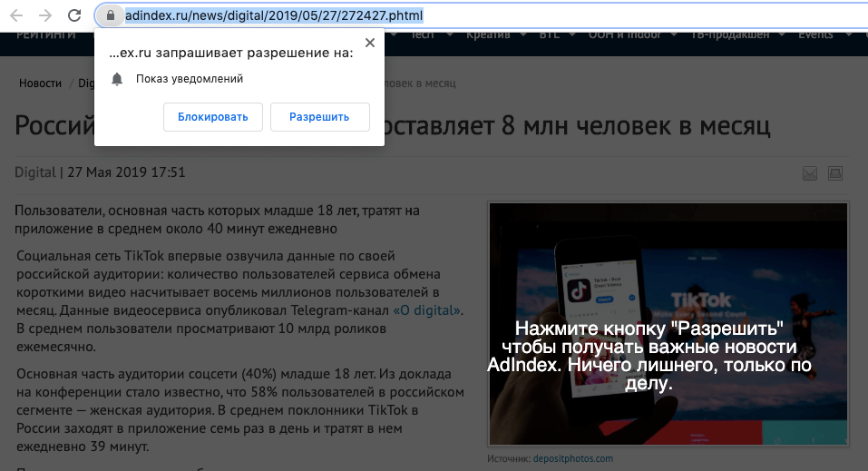This screenshot has height=471, width=868.
Task: Reload the page
Action: 74,15
